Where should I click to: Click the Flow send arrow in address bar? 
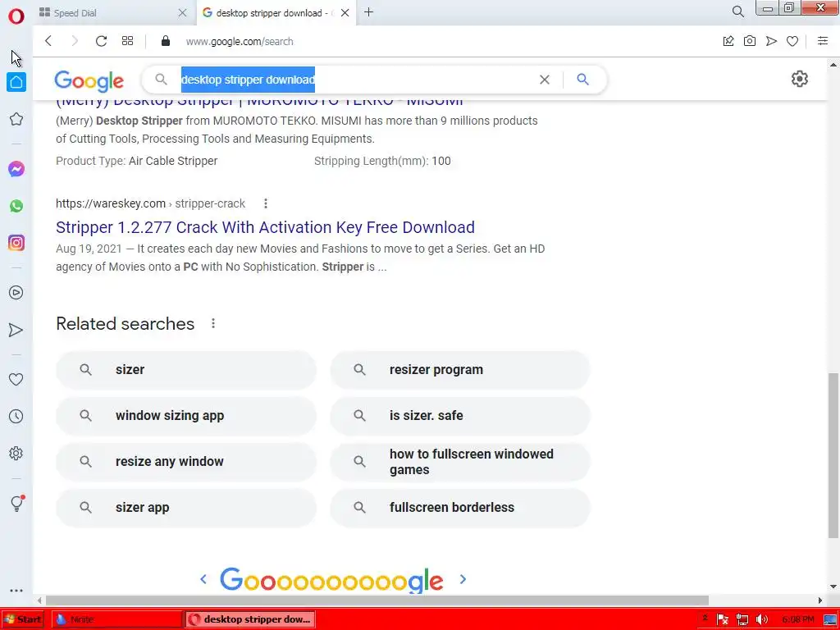771,41
